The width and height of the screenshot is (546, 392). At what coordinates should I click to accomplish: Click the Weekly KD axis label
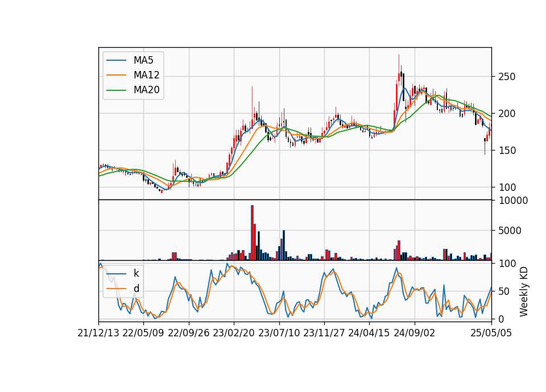tap(524, 292)
